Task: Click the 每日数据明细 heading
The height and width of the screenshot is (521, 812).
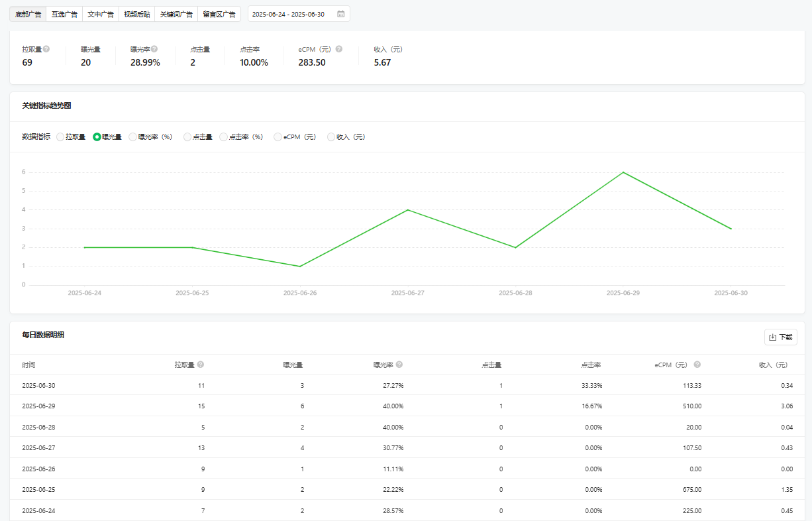Action: point(43,335)
